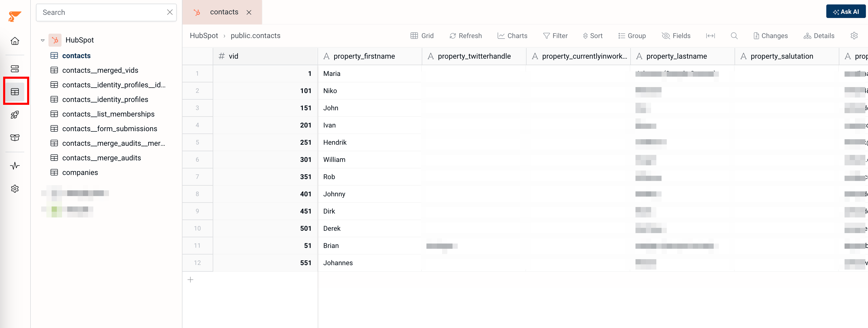The image size is (868, 328).
Task: Click the fit column width icon
Action: 710,36
